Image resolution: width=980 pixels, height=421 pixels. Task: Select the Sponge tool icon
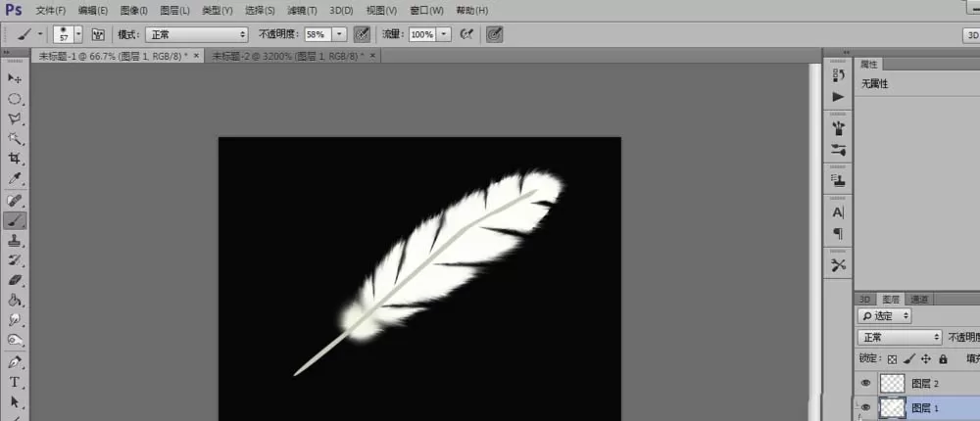click(x=15, y=341)
